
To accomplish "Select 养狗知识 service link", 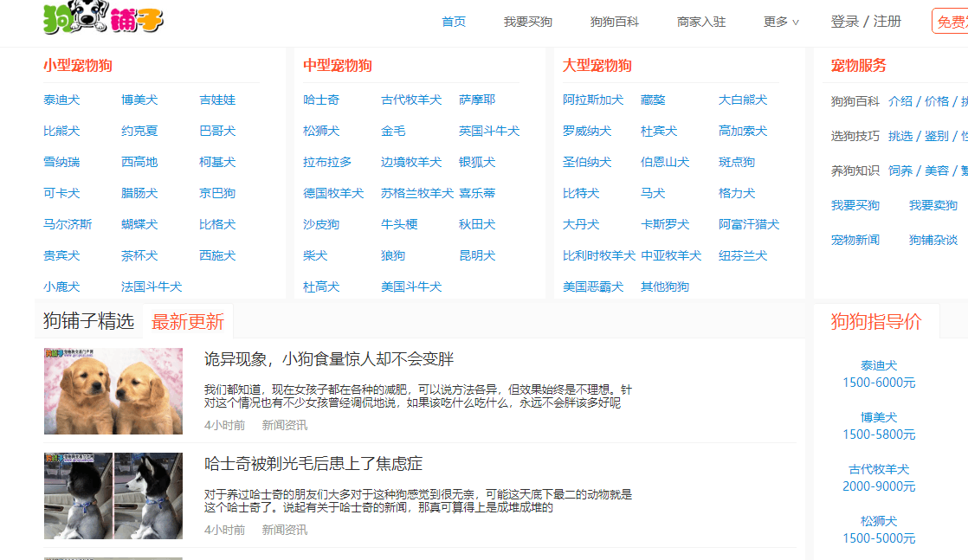I will 855,171.
